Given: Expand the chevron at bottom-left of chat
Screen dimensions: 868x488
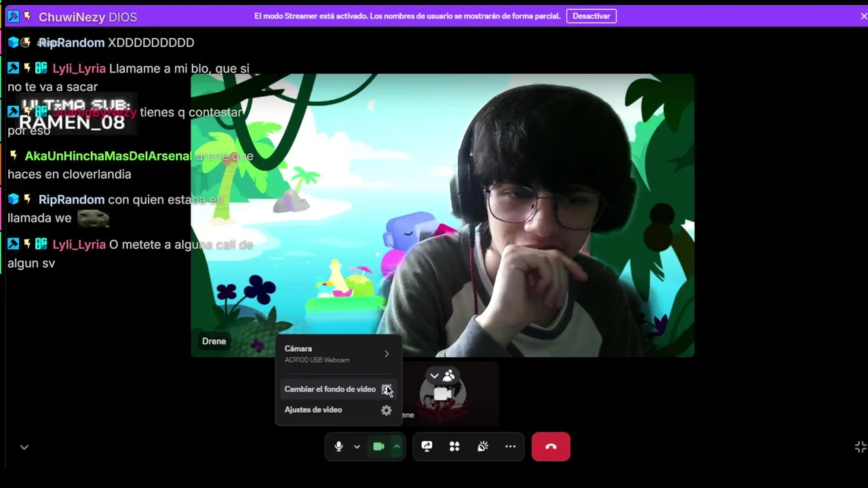Looking at the screenshot, I should coord(24,447).
